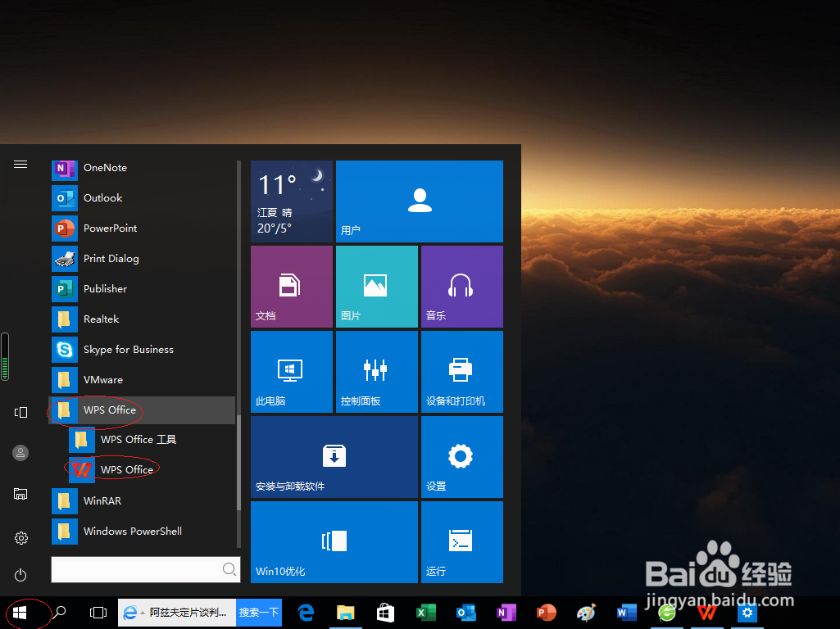Launch Outlook from the taskbar
This screenshot has height=629, width=840.
click(x=466, y=613)
